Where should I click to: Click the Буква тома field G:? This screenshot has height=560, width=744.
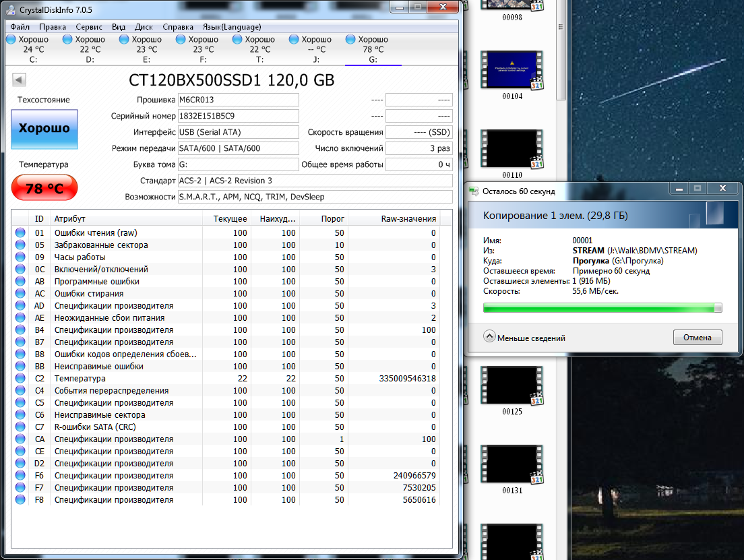[x=238, y=164]
